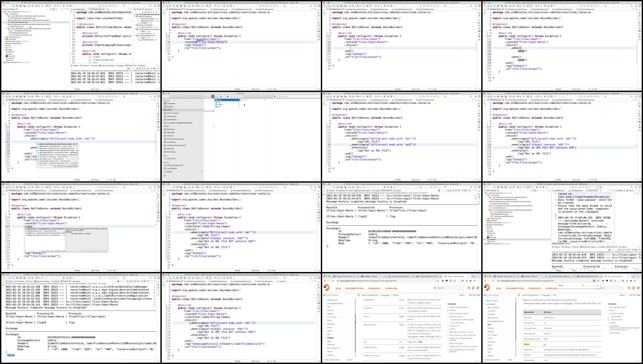The image size is (643, 364).
Task: Open the Markers tab in MyFirstTimerRouter Eclipse window
Action: click(x=75, y=65)
